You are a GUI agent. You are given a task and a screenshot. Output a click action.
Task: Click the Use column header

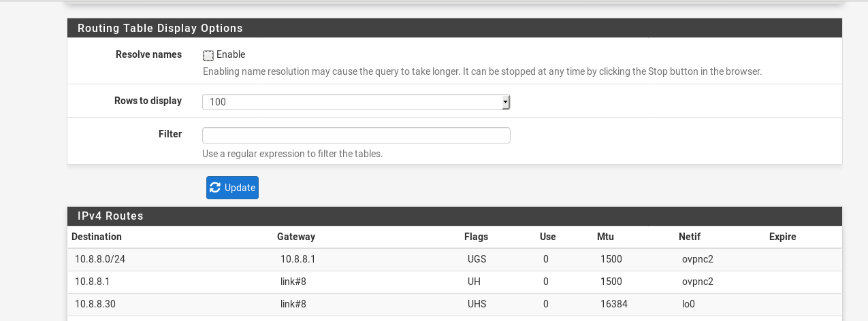tap(547, 237)
